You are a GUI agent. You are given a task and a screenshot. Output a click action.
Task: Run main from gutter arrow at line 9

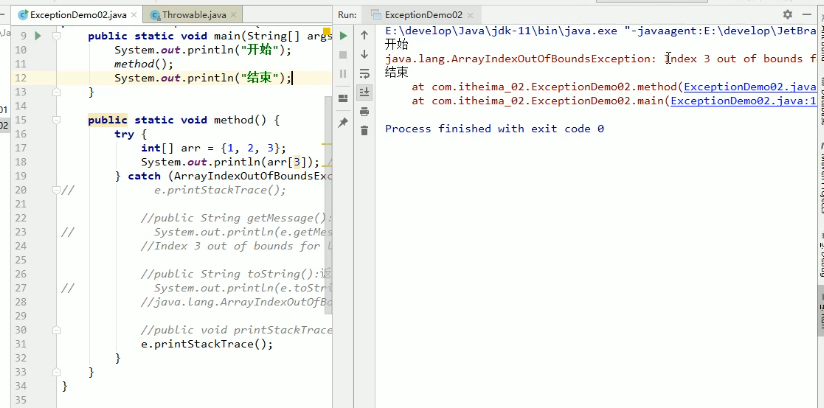38,36
